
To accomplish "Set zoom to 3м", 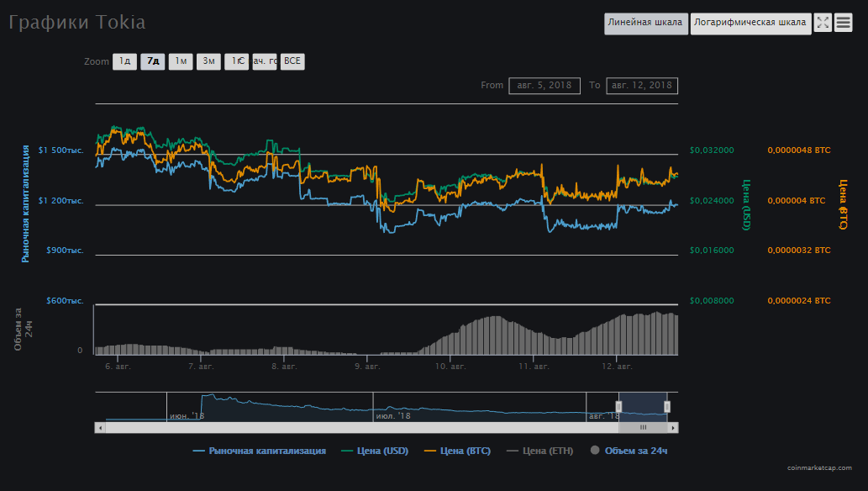I will click(x=208, y=61).
